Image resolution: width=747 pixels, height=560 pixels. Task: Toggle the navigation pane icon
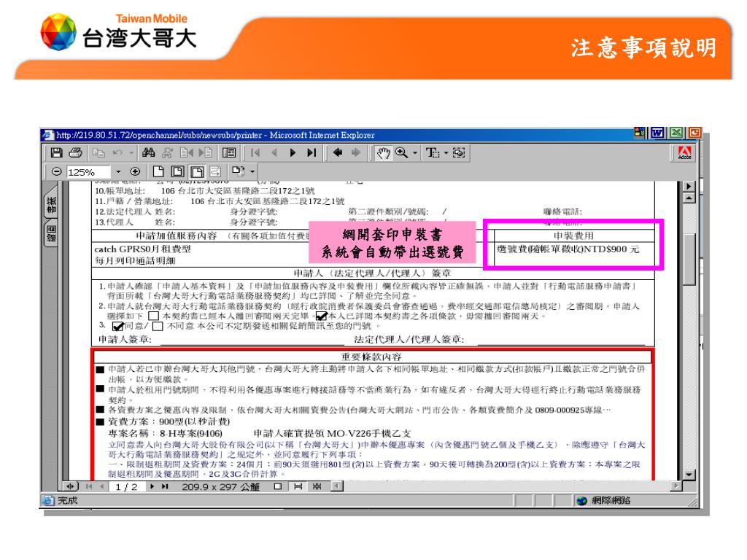click(229, 153)
